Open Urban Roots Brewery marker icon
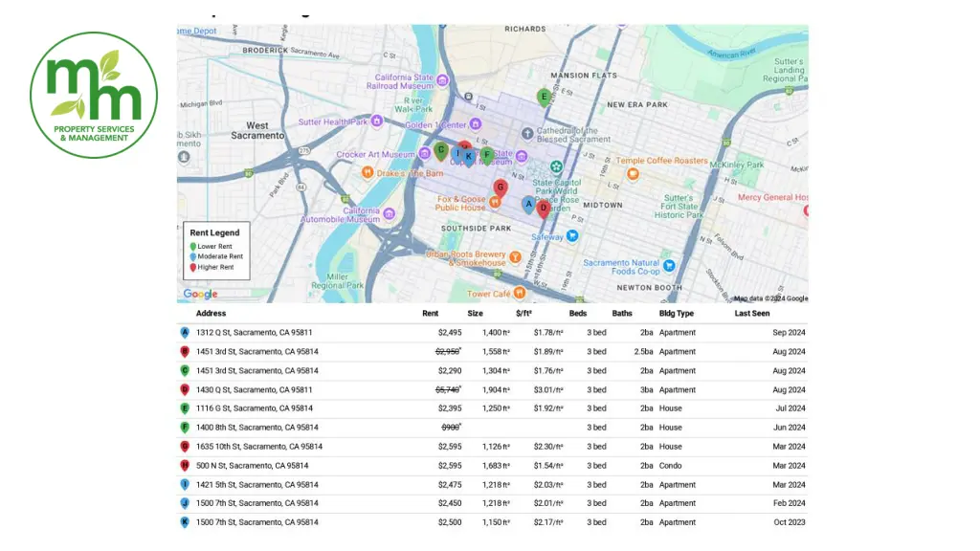 click(x=516, y=256)
